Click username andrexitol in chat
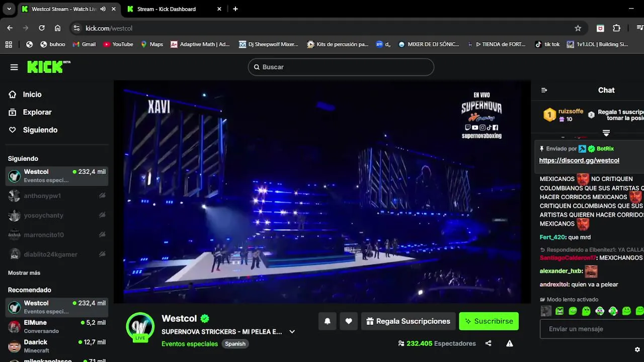 [554, 285]
